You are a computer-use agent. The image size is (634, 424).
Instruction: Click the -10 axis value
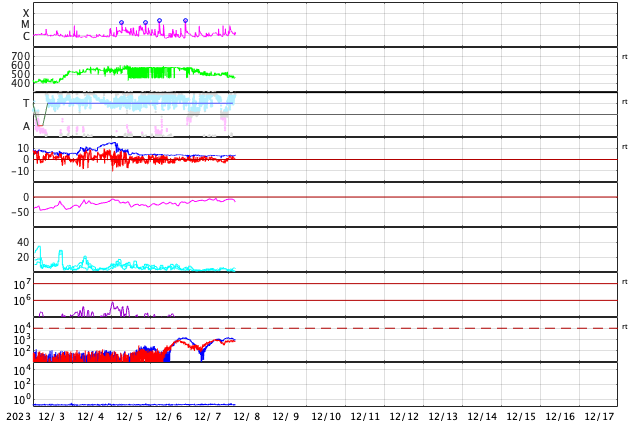click(x=20, y=171)
